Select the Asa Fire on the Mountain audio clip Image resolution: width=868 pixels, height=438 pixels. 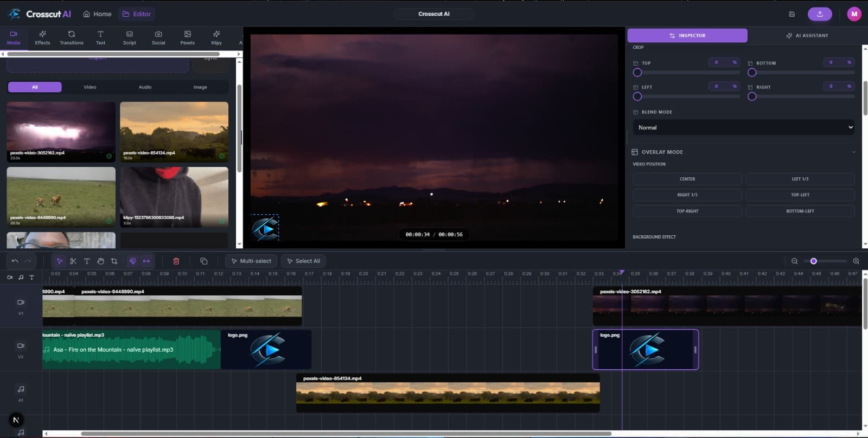(131, 350)
